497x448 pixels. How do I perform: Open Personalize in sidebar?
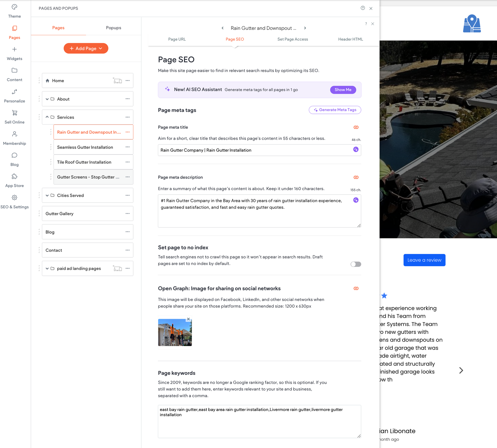click(14, 96)
